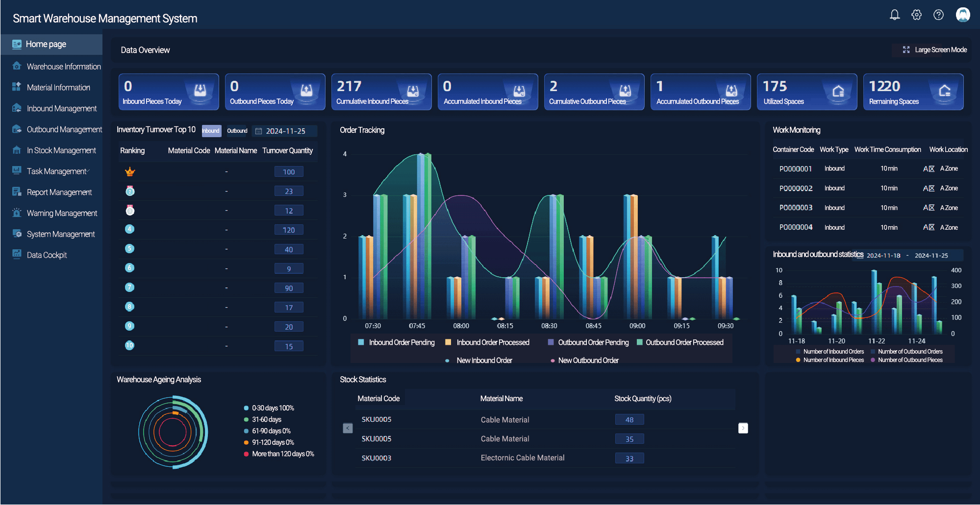Screen dimensions: 980x505
Task: Click the Report Management sidebar icon
Action: point(17,192)
